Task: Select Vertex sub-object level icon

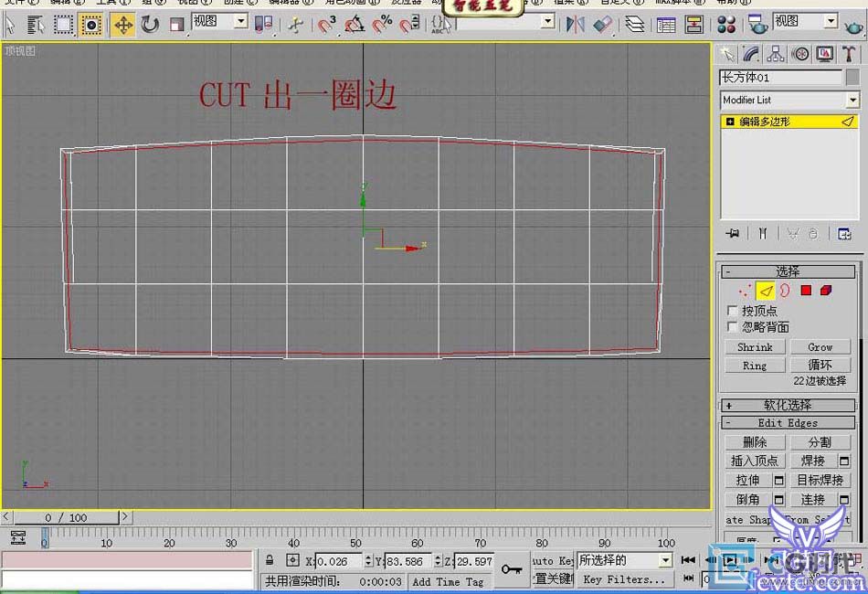Action: (x=745, y=291)
